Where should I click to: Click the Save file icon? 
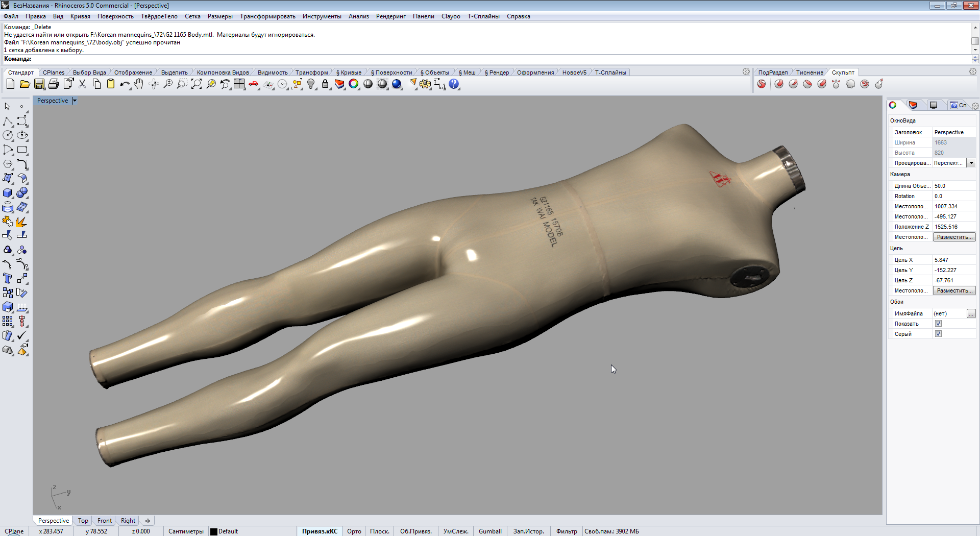(x=39, y=84)
